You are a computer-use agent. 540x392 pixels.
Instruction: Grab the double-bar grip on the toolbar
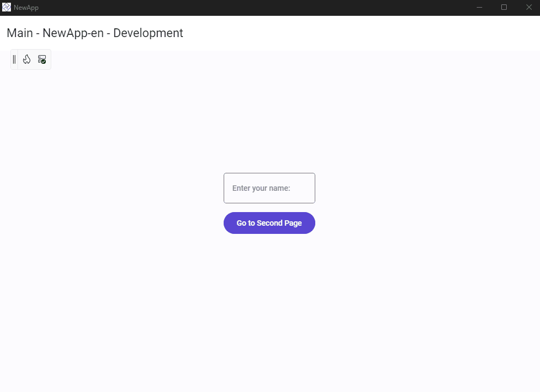(14, 59)
